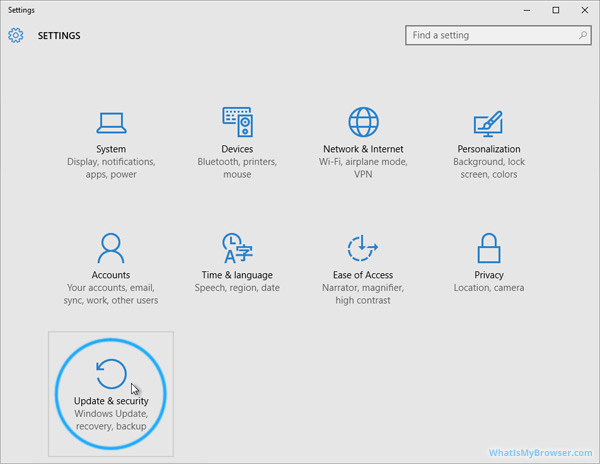Open the Ease of Access dashed-circle icon
The height and width of the screenshot is (464, 600).
click(362, 248)
